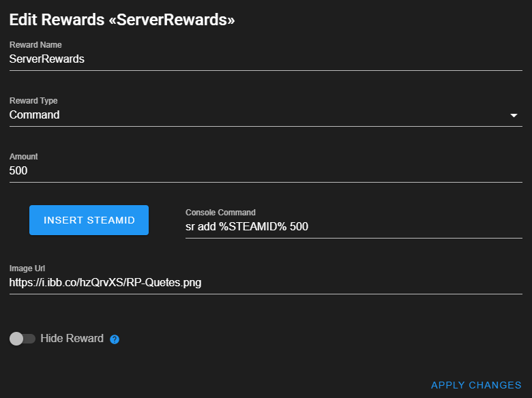Click the Console Command label

(220, 213)
